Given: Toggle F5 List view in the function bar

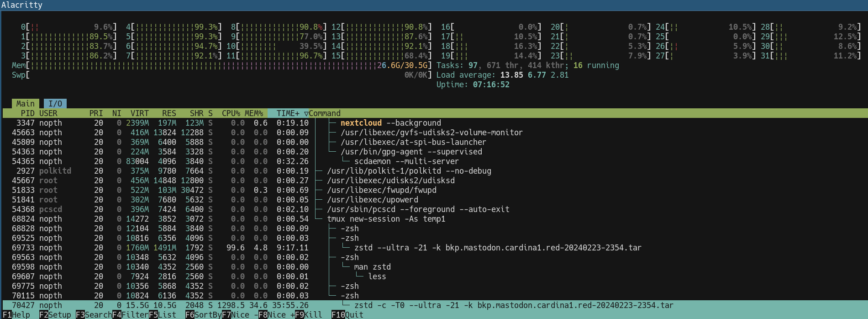Looking at the screenshot, I should [163, 314].
